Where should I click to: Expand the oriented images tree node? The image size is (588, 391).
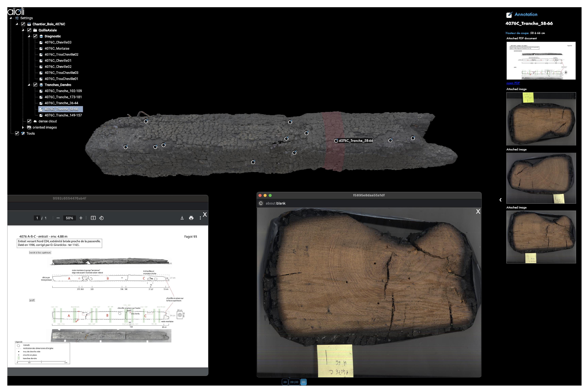23,128
